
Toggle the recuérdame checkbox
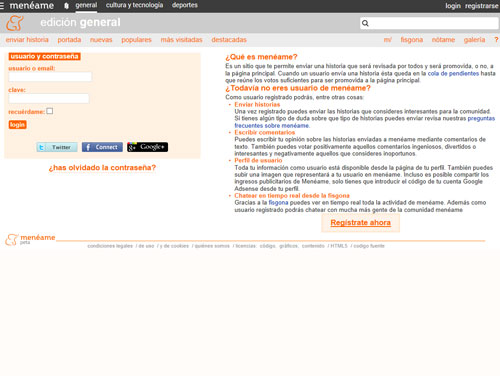point(50,111)
